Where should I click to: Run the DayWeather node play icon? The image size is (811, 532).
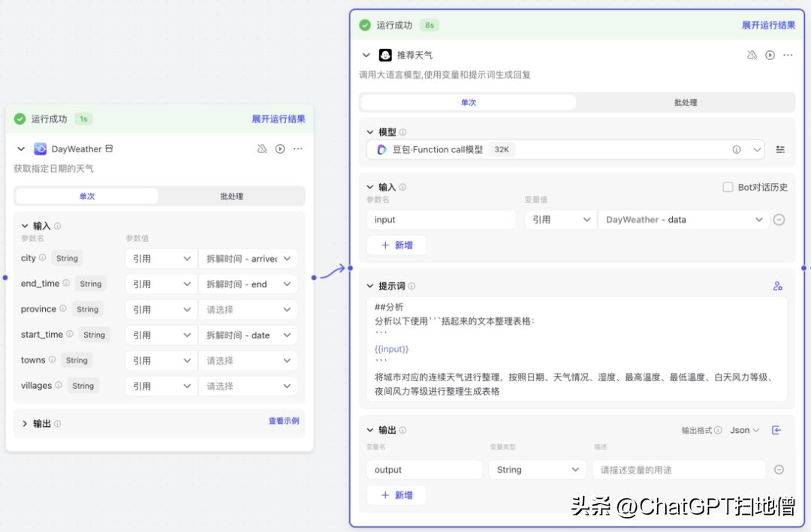coord(280,149)
